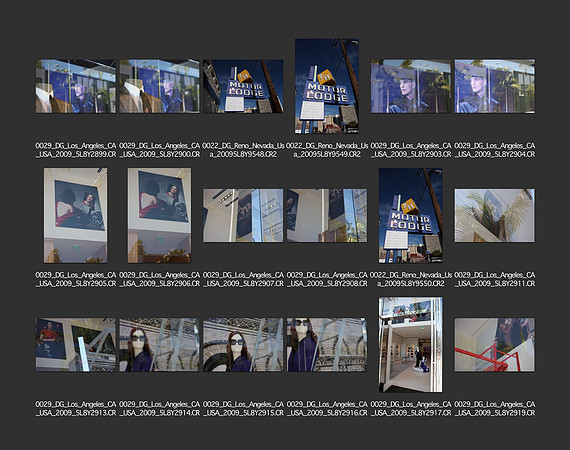The width and height of the screenshot is (570, 450).
Task: Select mannequin thumbnail 5L8Y2916
Action: coord(327,345)
